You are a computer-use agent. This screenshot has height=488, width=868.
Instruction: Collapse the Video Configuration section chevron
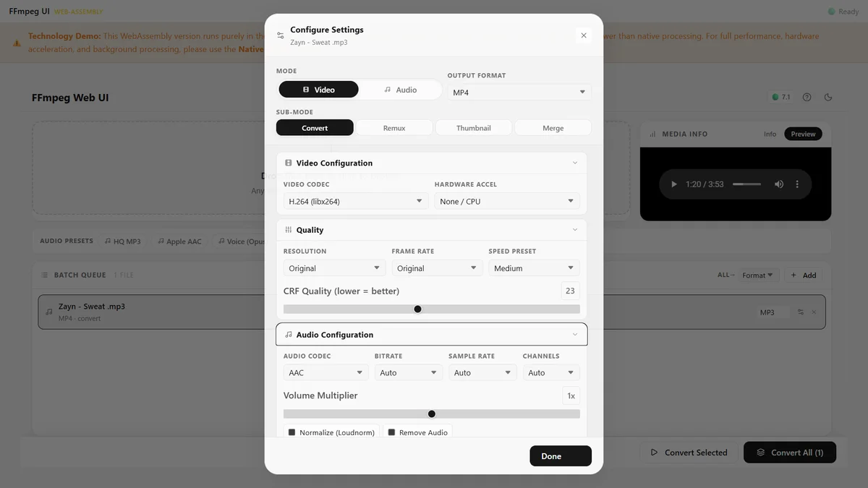point(575,163)
